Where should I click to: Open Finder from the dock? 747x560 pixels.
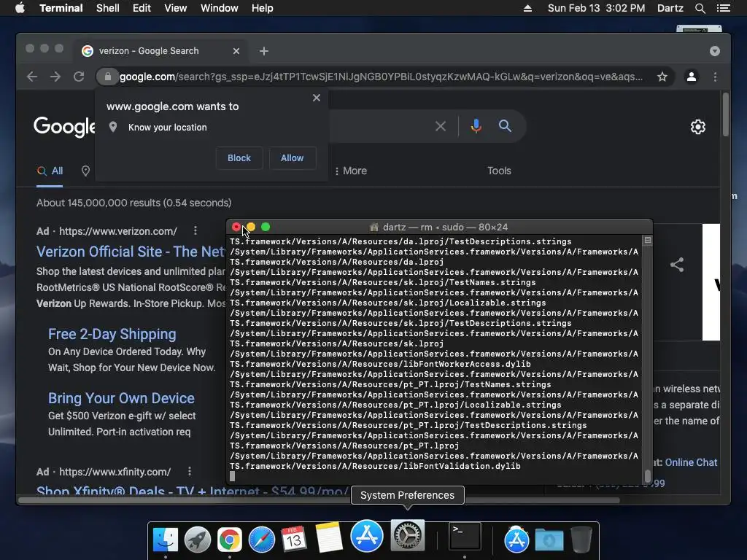[x=166, y=540]
